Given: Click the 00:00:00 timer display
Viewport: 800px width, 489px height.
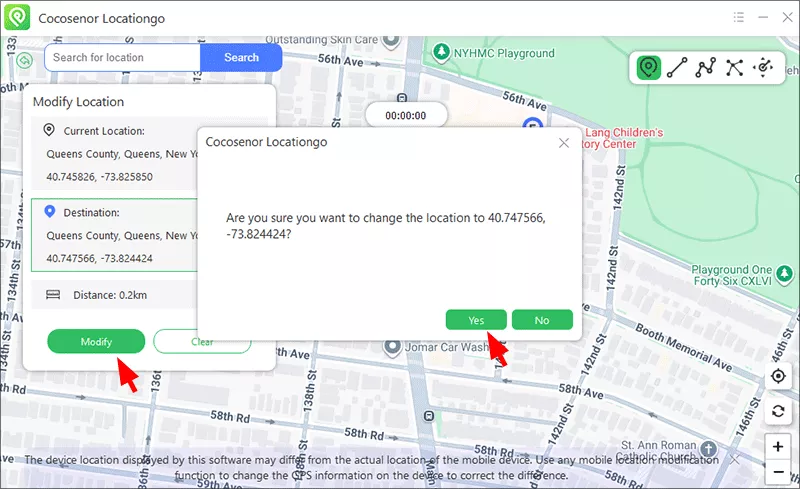Looking at the screenshot, I should pos(406,115).
